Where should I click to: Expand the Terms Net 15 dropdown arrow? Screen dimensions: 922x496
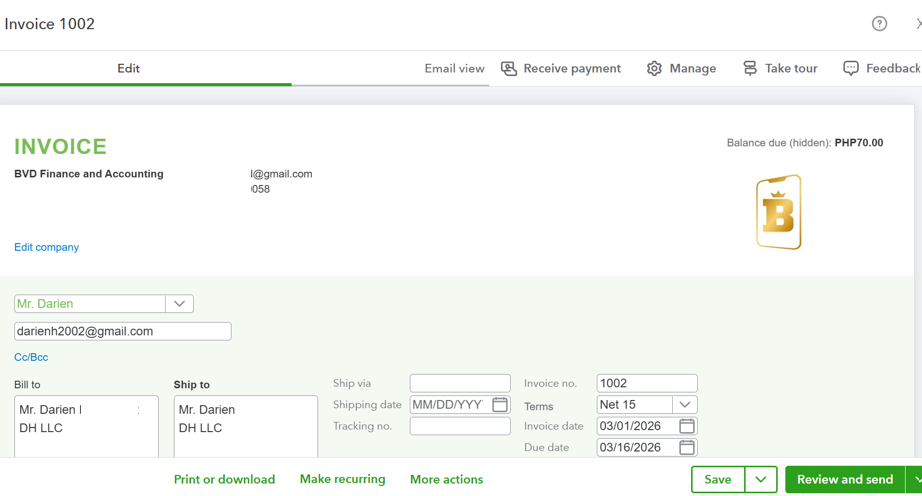684,404
